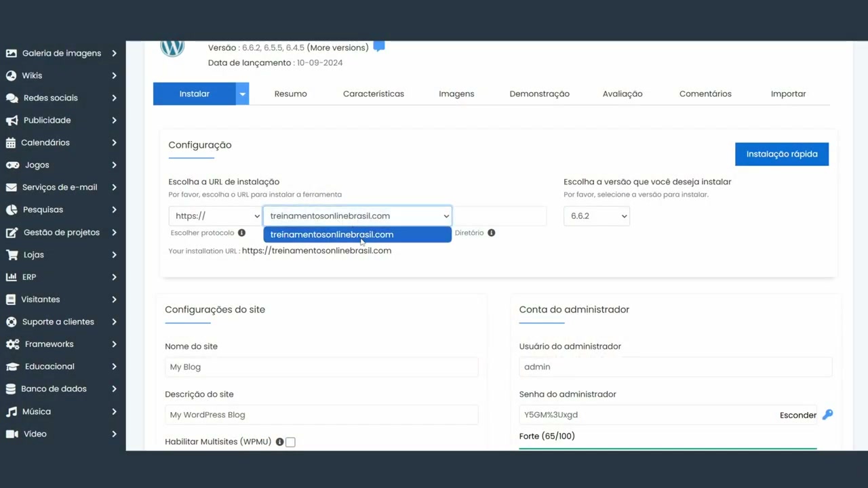Click the Publicidade megaphone icon
This screenshot has width=868, height=488.
[12, 120]
